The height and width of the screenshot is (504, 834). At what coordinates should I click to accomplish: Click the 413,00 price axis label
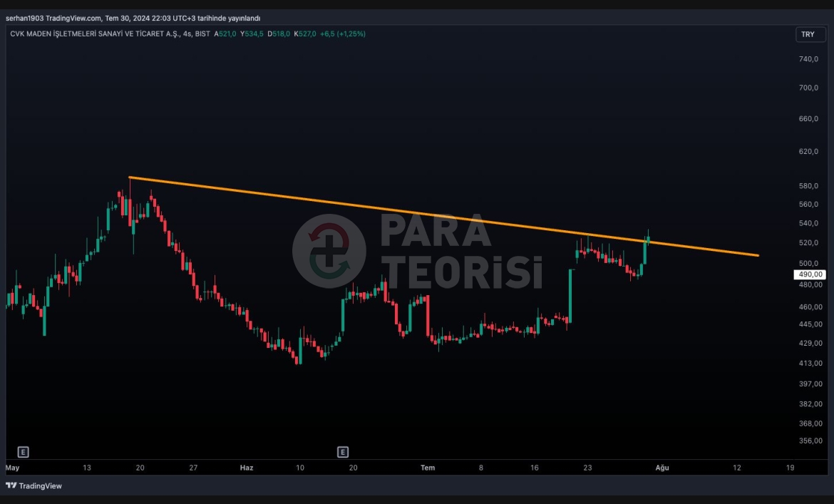(810, 364)
